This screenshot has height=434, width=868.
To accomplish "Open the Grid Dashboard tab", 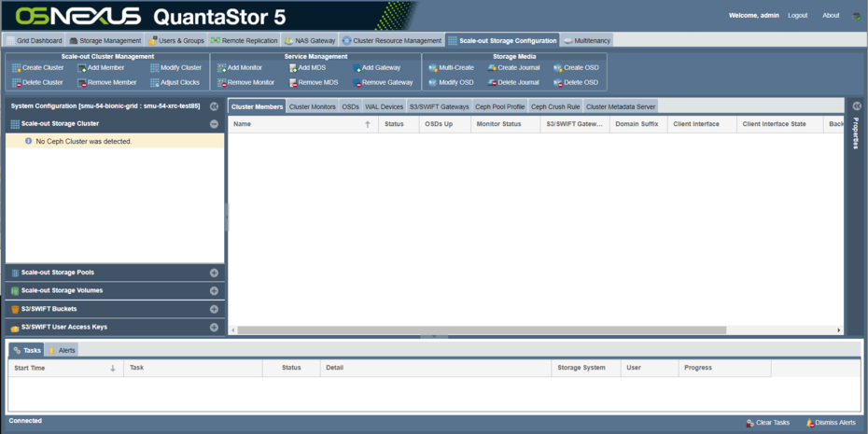I will pyautogui.click(x=35, y=40).
